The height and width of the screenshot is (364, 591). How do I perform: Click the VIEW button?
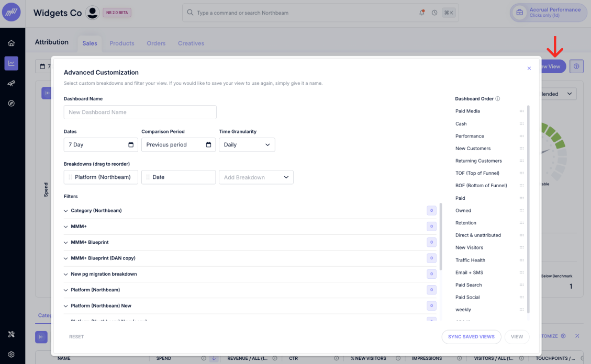click(x=517, y=336)
